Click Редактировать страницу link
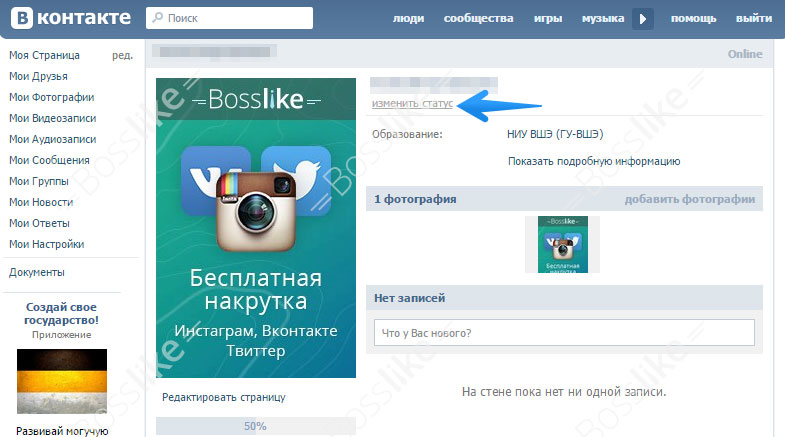 click(x=223, y=397)
